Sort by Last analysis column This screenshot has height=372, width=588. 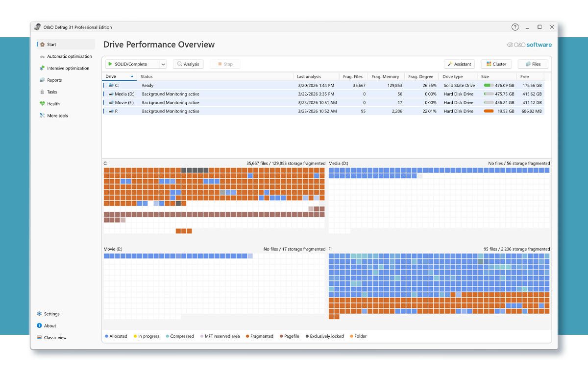pyautogui.click(x=317, y=77)
